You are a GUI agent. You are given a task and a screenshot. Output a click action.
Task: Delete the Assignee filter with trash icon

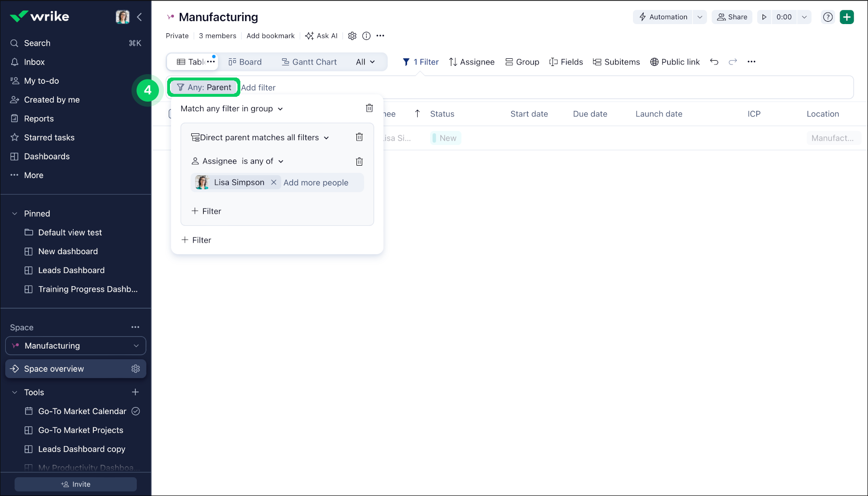359,161
